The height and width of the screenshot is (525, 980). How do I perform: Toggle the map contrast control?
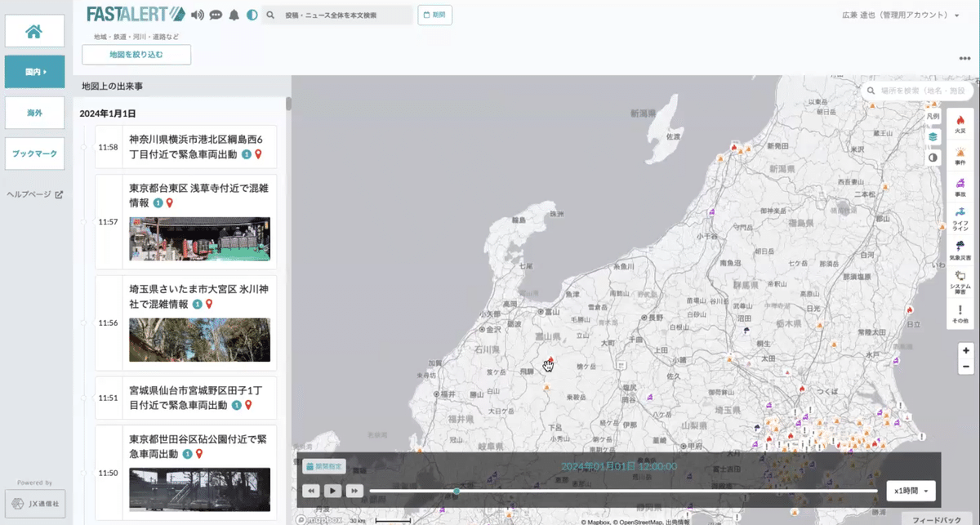coord(933,157)
